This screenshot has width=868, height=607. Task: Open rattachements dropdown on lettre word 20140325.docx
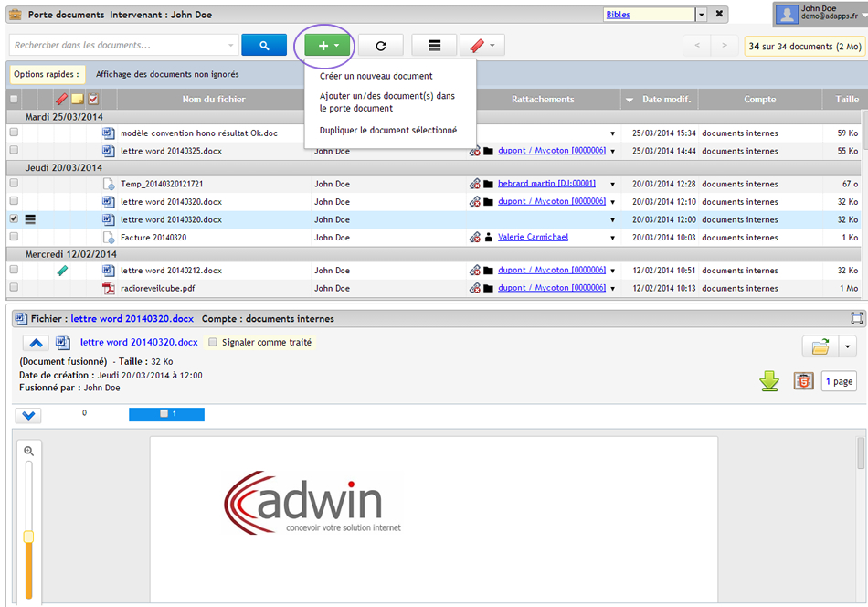point(613,151)
